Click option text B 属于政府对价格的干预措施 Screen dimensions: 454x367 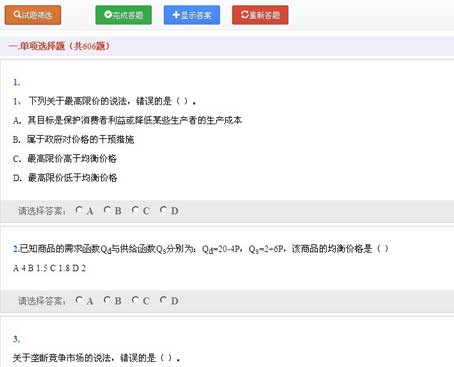click(x=73, y=139)
